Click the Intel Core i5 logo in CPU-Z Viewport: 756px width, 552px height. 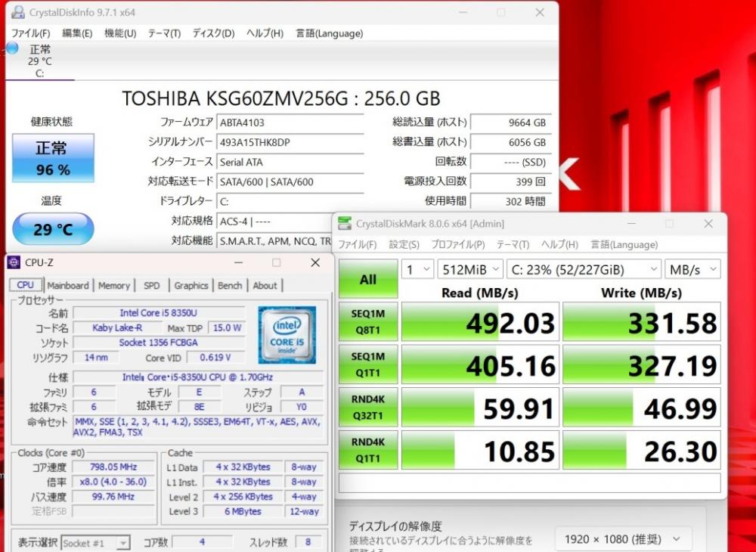click(x=287, y=334)
